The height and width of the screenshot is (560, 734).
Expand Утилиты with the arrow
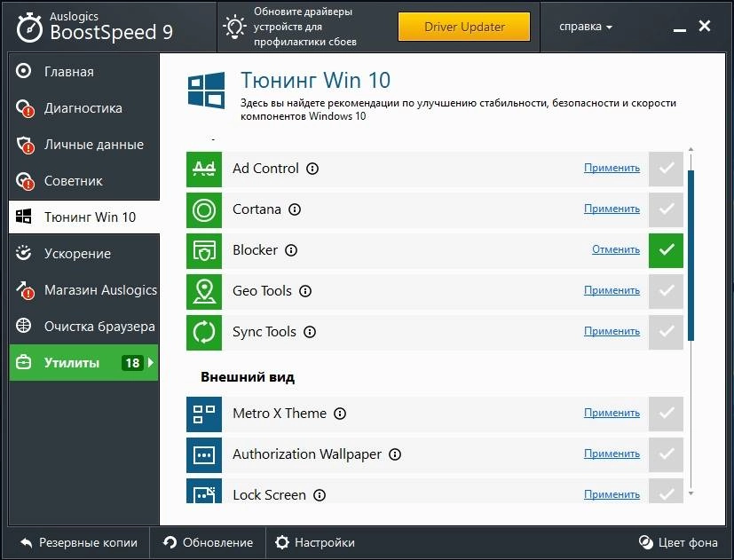pos(151,362)
